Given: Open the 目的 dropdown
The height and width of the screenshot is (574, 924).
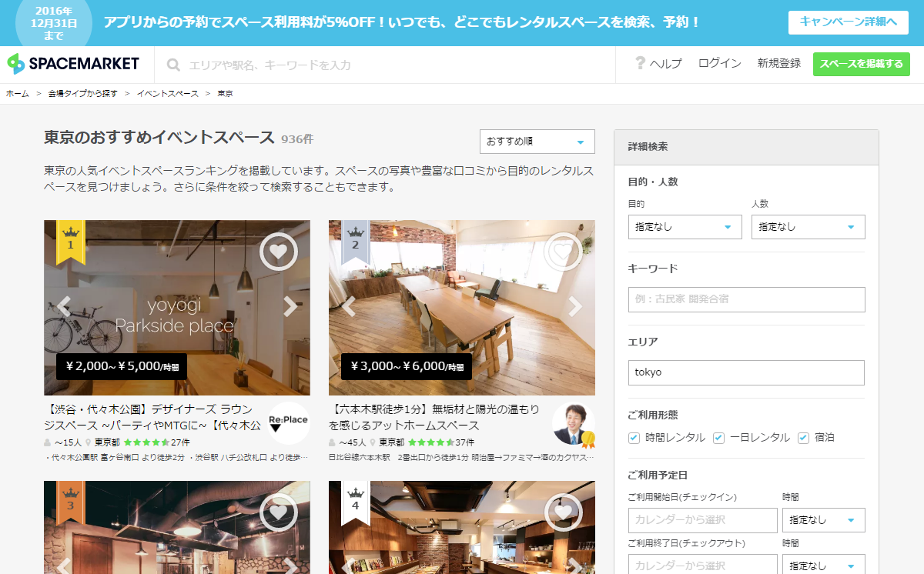Looking at the screenshot, I should (685, 227).
